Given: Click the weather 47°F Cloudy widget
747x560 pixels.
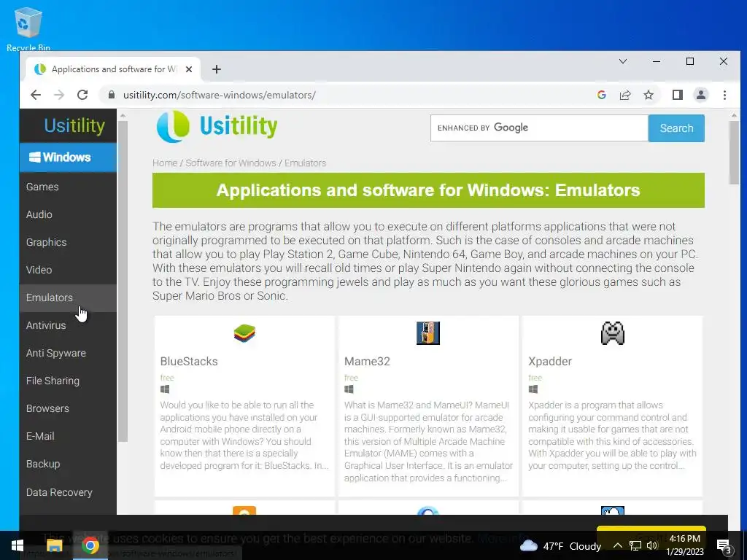Looking at the screenshot, I should [x=561, y=545].
